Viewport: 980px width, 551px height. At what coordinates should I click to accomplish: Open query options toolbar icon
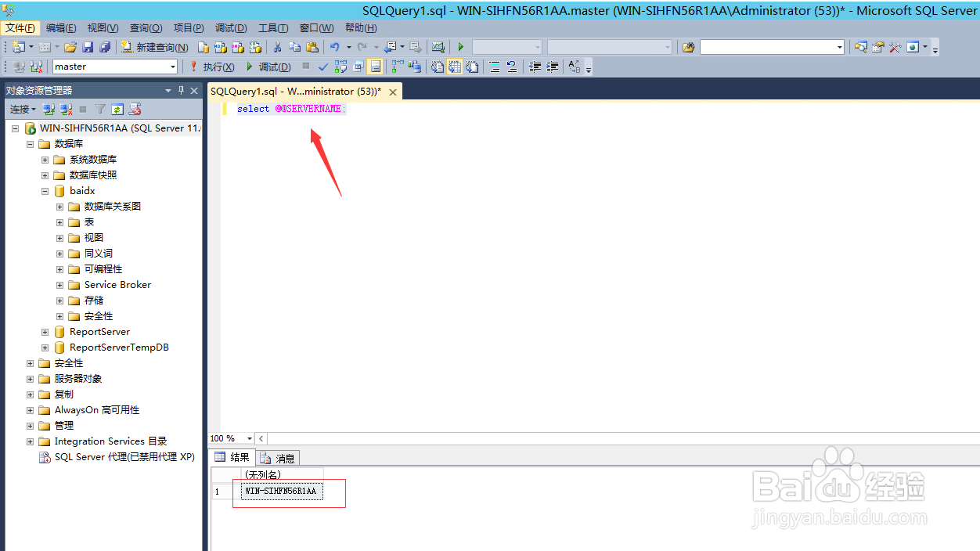coord(358,67)
